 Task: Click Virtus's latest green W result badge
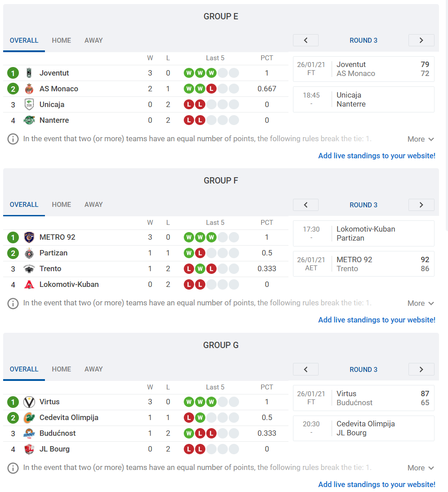click(x=211, y=402)
